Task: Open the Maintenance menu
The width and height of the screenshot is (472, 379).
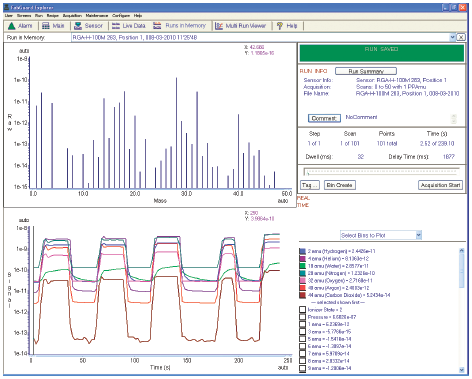Action: 97,15
